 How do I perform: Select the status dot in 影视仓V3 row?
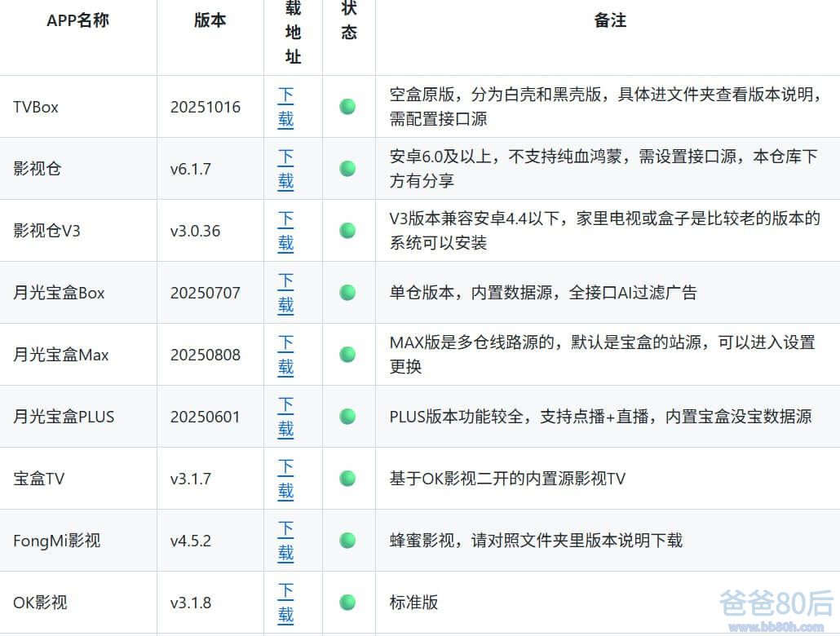[347, 231]
